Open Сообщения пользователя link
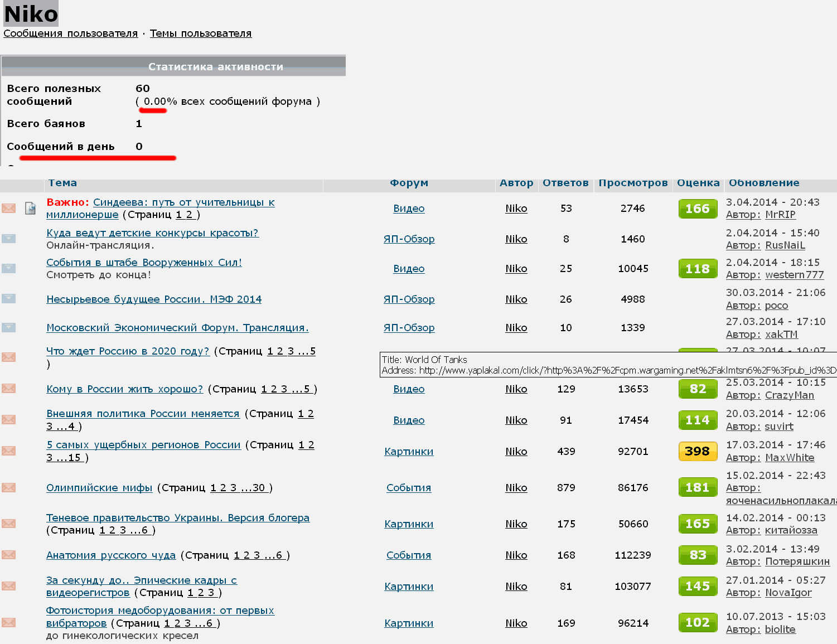The width and height of the screenshot is (837, 644). coord(71,33)
